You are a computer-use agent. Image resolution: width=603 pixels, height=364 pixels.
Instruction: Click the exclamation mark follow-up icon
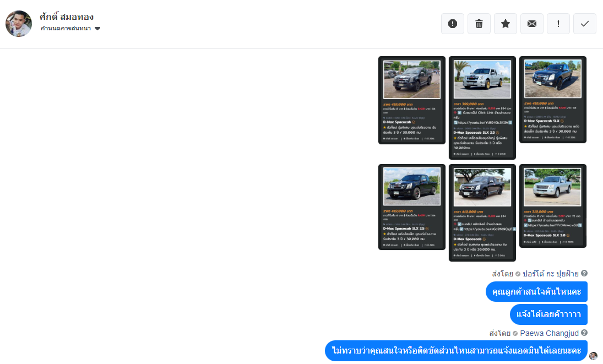click(x=558, y=24)
